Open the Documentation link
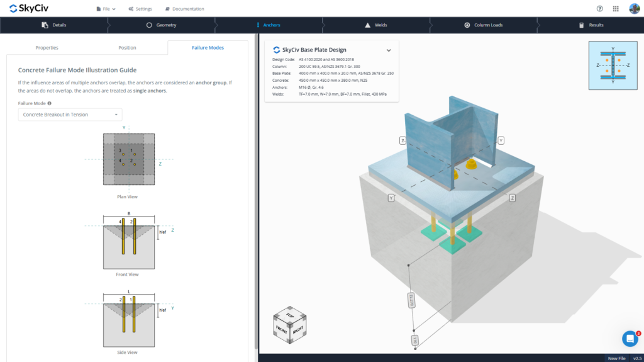 pyautogui.click(x=184, y=9)
